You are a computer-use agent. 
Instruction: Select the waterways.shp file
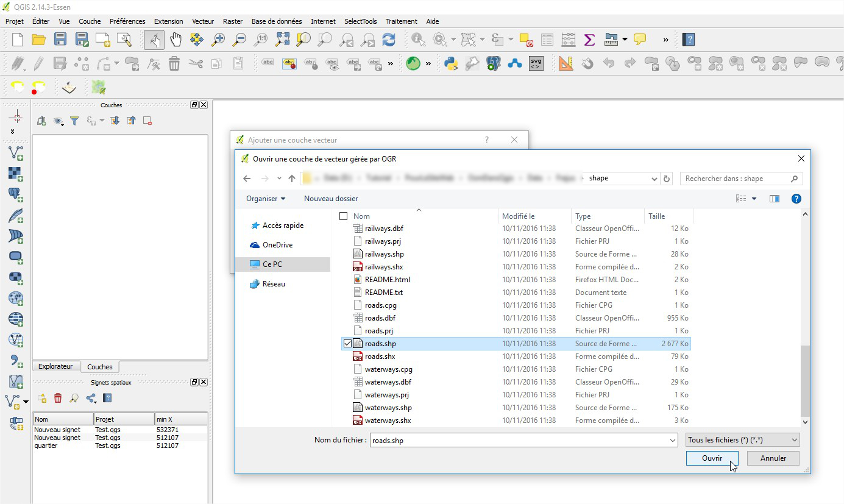tap(388, 408)
